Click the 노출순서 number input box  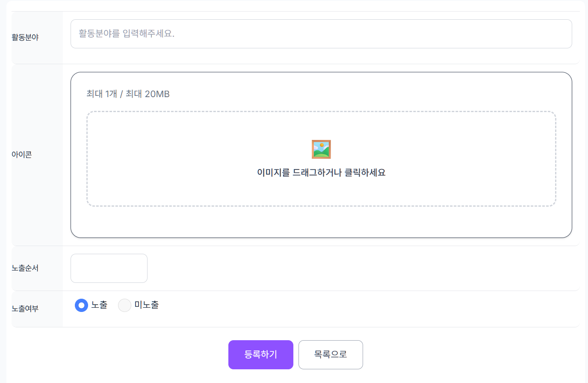click(x=109, y=268)
